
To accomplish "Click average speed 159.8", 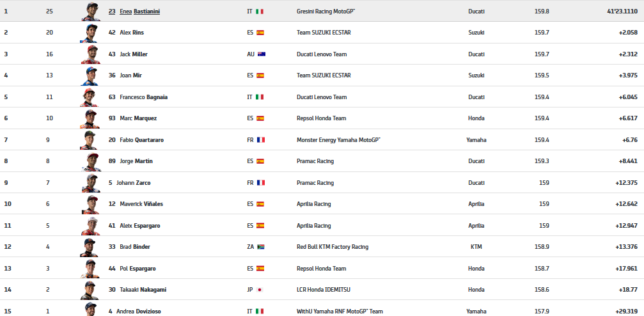I will [542, 12].
